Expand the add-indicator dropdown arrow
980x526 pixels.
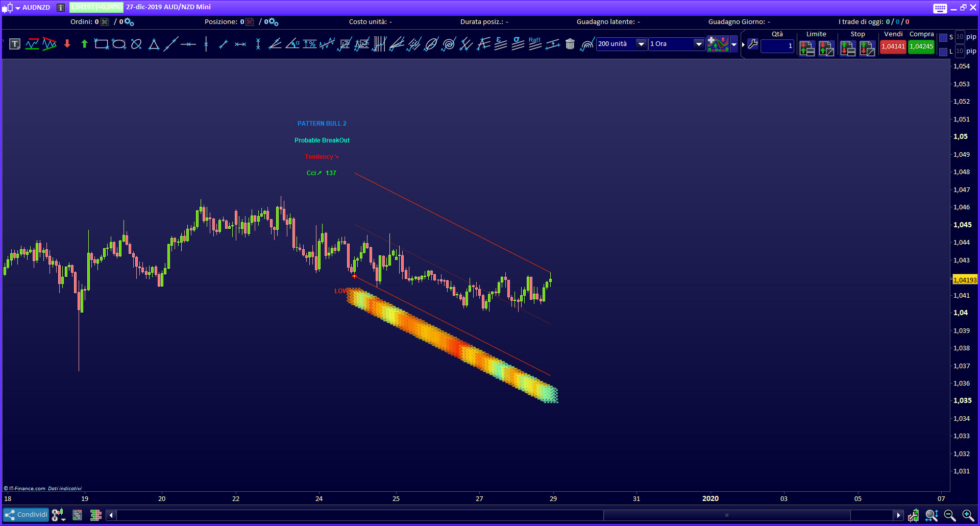click(734, 44)
